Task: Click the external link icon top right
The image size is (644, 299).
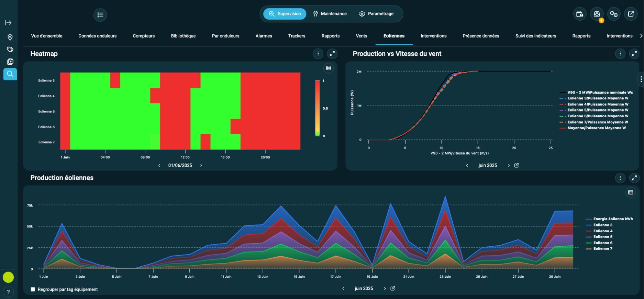Action: pyautogui.click(x=631, y=14)
